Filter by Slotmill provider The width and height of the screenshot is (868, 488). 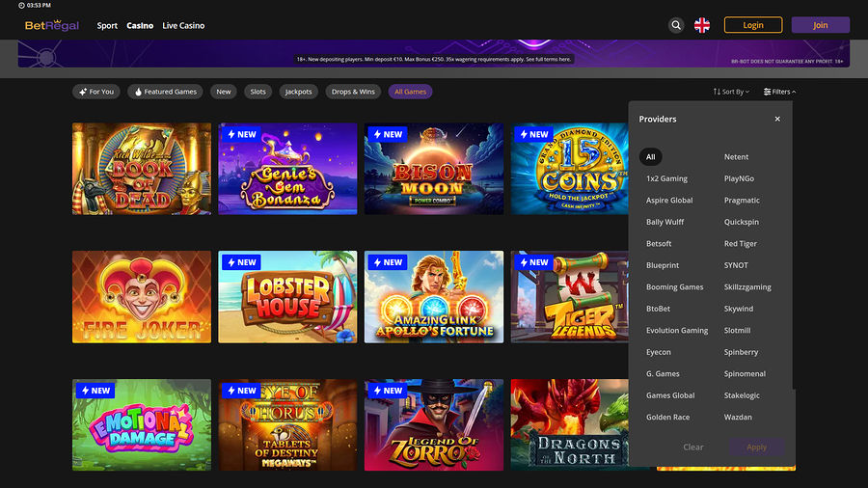738,330
